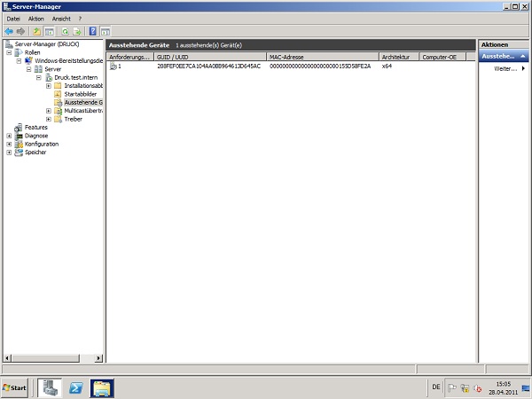Viewport: 532px width, 399px height.
Task: Toggle the console tree pane icon
Action: pos(49,32)
